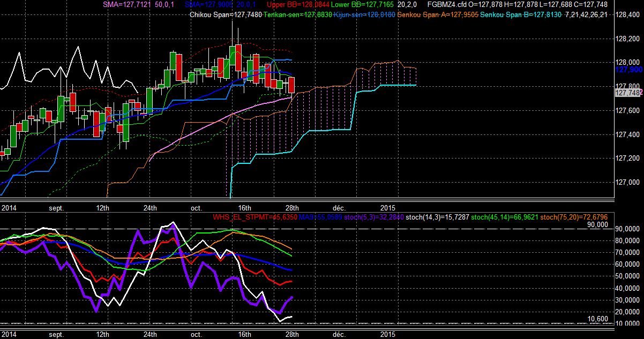Click the 90,000 upper threshold level label

point(597,225)
